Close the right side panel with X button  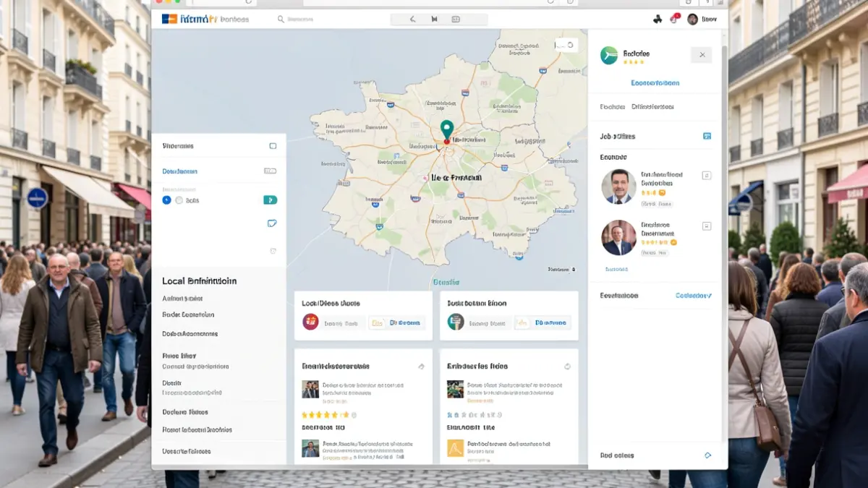tap(701, 55)
